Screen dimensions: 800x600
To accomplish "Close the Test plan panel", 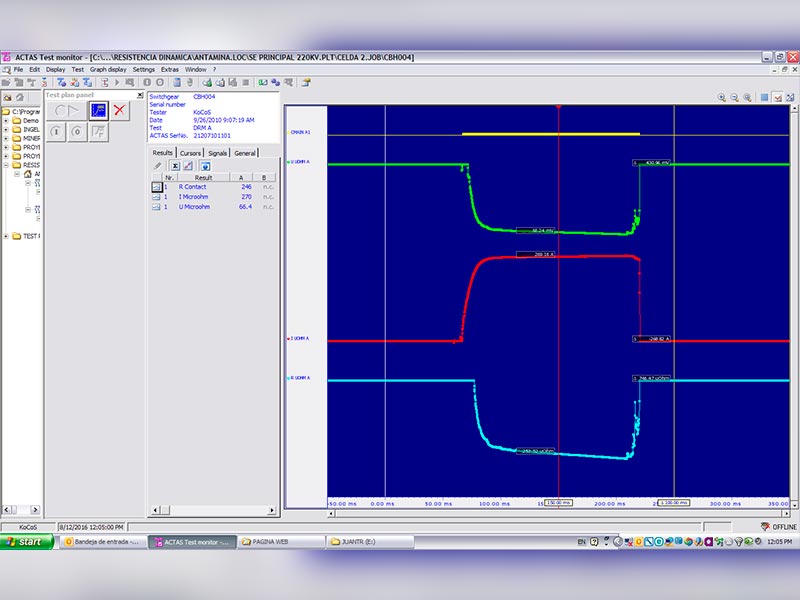I will click(139, 95).
